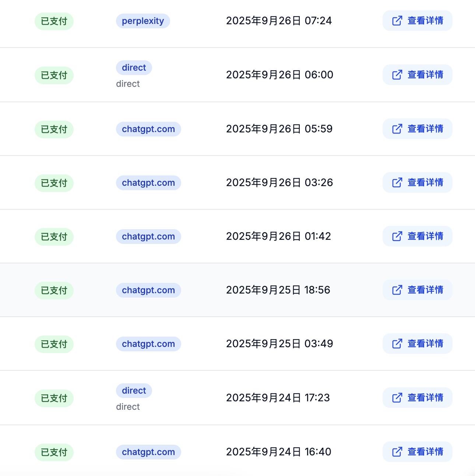Screen dimensions: 475x476
Task: Click 已支付 badge for the 17:23 order
Action: coord(54,398)
